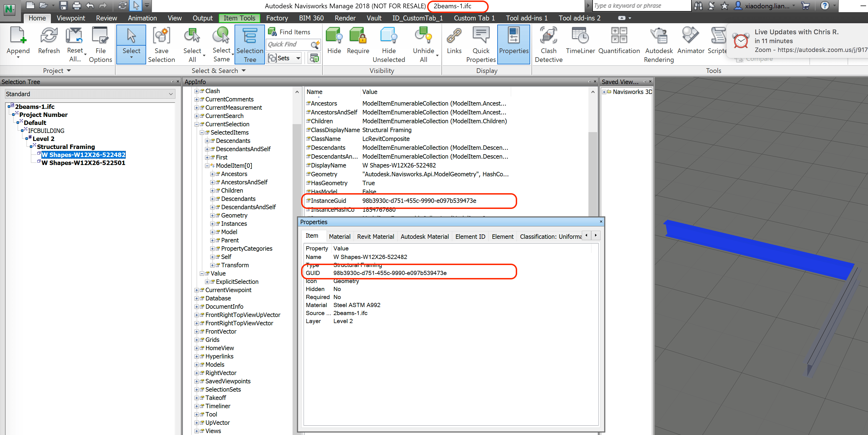Open the BIM 360 ribbon tab
868x435 pixels.
click(x=311, y=18)
